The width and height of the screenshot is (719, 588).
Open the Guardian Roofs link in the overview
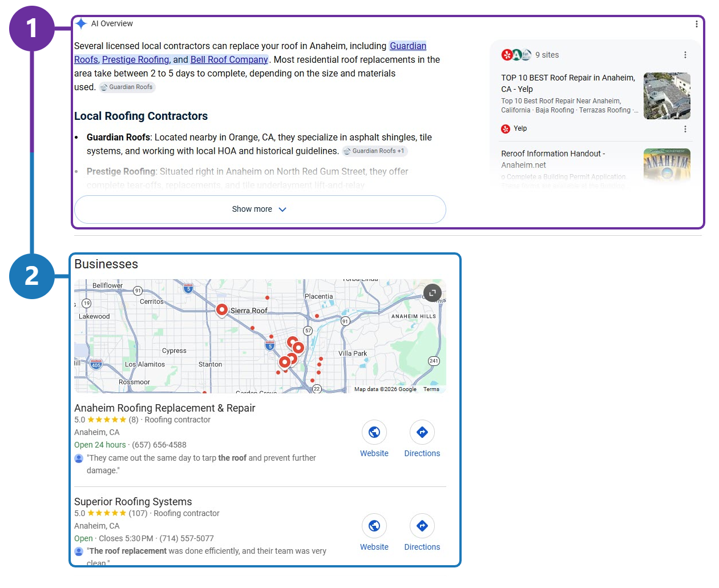pos(408,46)
